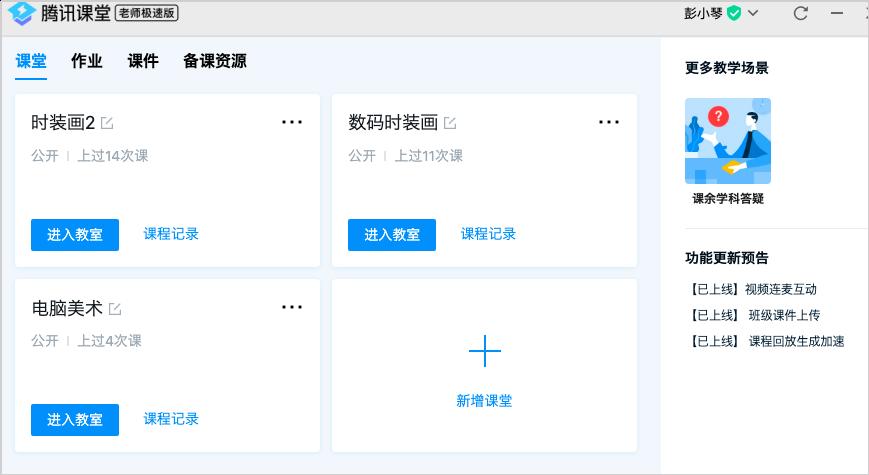
Task: Switch to the 作业 tab
Action: (x=87, y=61)
